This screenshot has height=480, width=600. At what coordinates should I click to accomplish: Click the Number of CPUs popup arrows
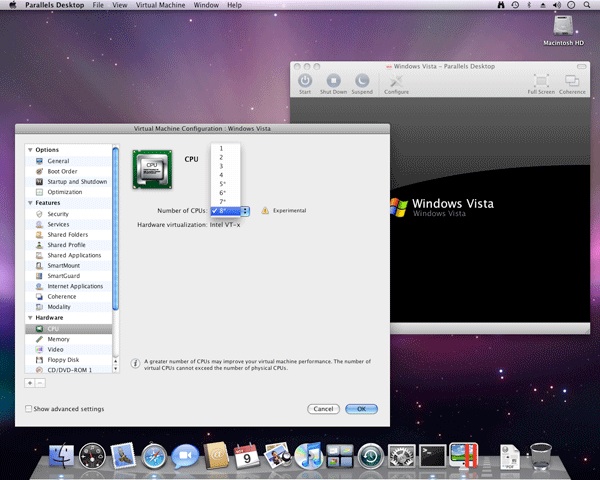point(245,211)
